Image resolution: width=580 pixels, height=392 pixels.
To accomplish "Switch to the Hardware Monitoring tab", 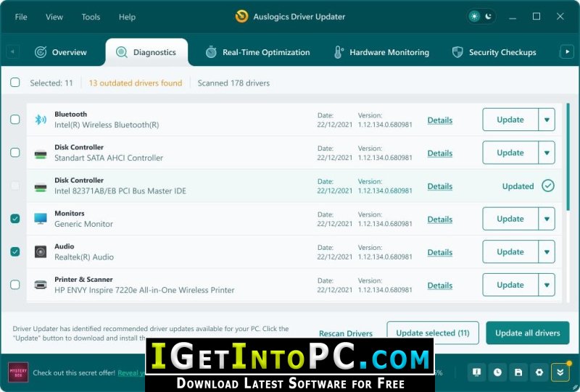I will (x=381, y=52).
